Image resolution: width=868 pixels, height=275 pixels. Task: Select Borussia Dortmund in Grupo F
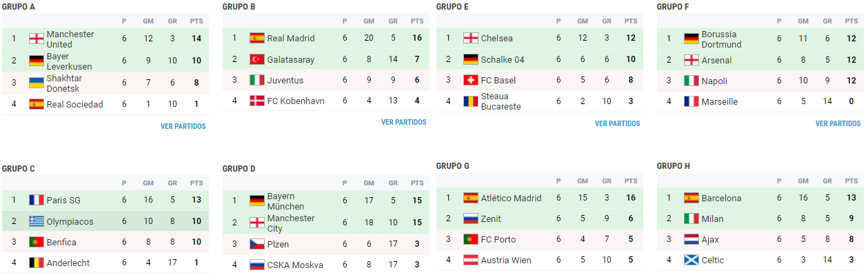coord(722,39)
